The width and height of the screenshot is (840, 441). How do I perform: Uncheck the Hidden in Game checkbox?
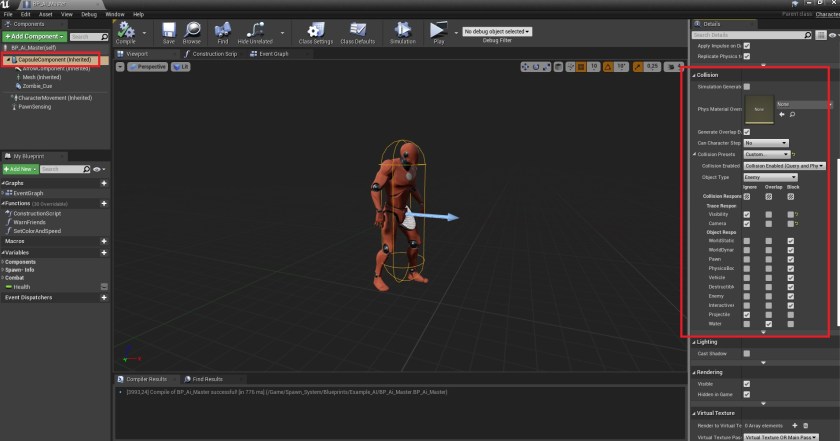(x=746, y=394)
